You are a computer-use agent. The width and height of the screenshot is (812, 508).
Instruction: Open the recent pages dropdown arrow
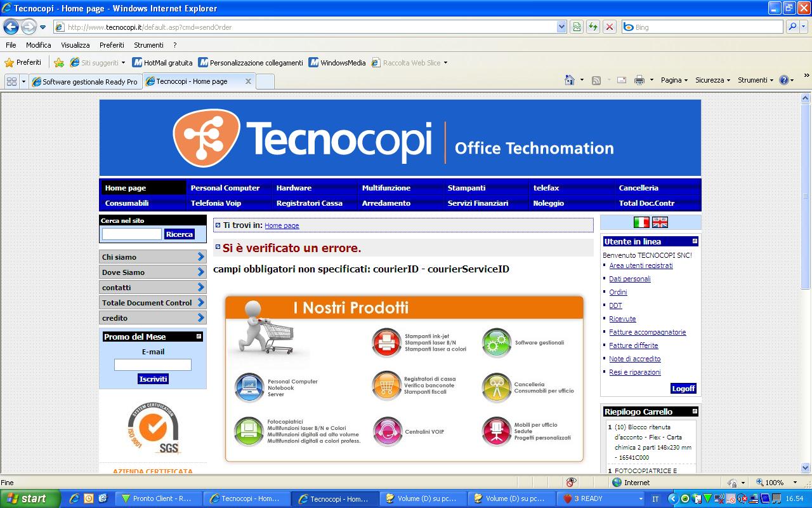(x=43, y=27)
